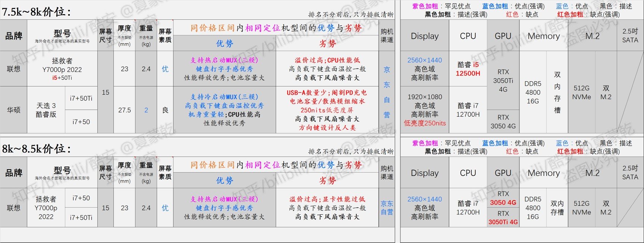Click the 1920×1080 low-brightness display cell
Viewport: 644px width, 243px height.
point(425,110)
